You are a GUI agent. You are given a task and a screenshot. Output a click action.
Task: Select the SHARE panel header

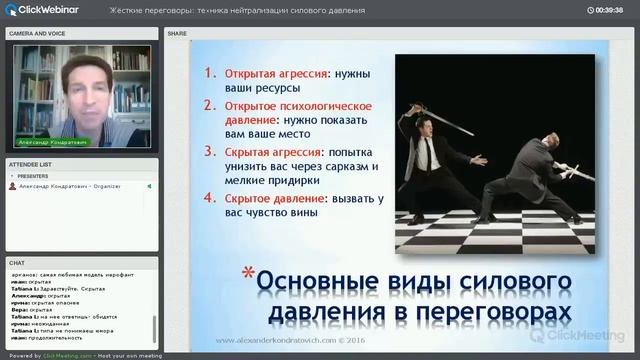coord(399,33)
